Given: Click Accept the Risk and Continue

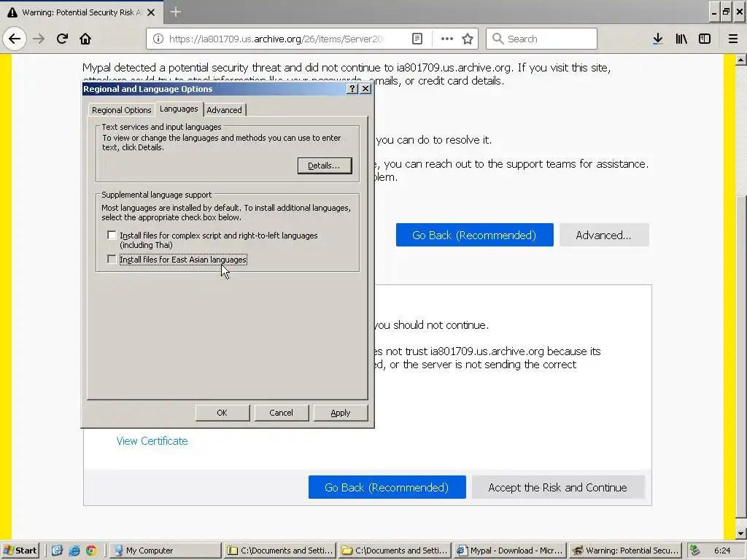Looking at the screenshot, I should tap(558, 487).
